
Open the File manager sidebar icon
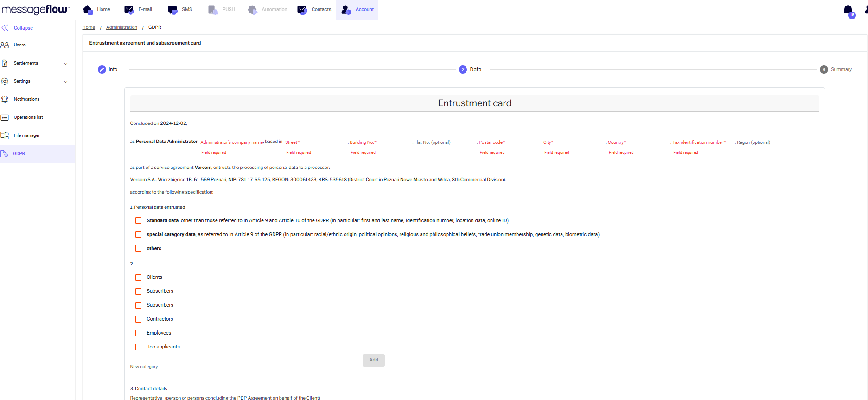5,135
